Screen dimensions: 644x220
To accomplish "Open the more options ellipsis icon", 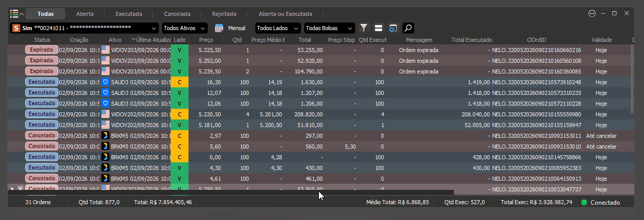I will (592, 14).
